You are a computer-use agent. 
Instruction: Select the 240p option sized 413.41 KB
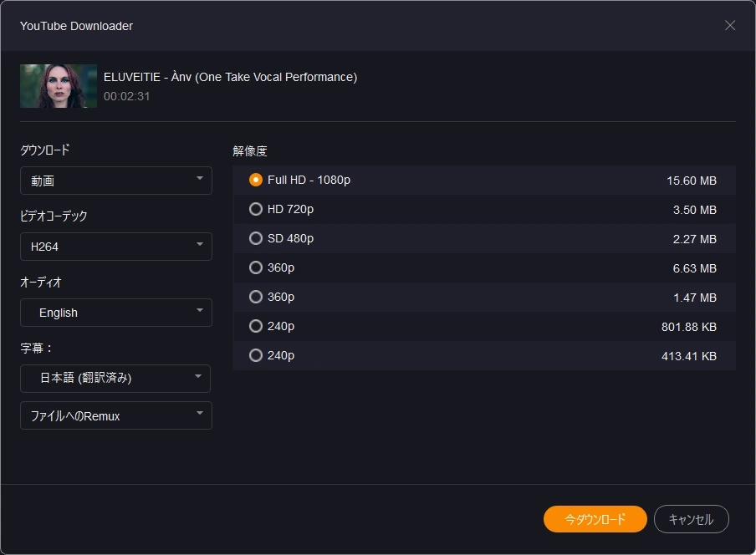pyautogui.click(x=256, y=355)
